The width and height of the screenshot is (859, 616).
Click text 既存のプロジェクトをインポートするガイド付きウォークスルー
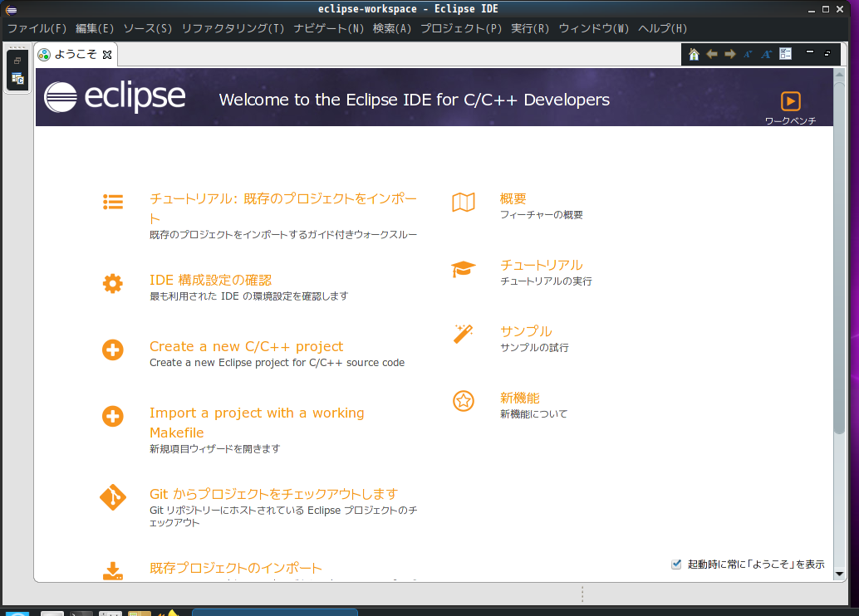pyautogui.click(x=283, y=234)
